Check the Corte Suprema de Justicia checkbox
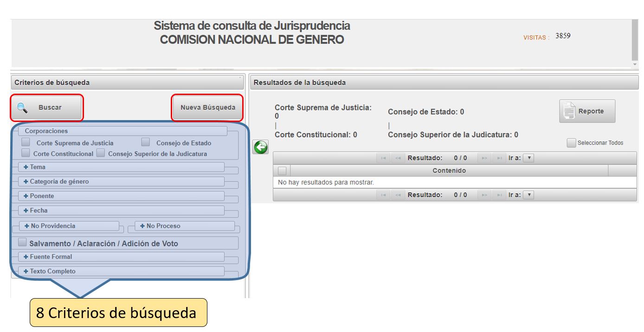This screenshot has height=332, width=644. (x=26, y=142)
